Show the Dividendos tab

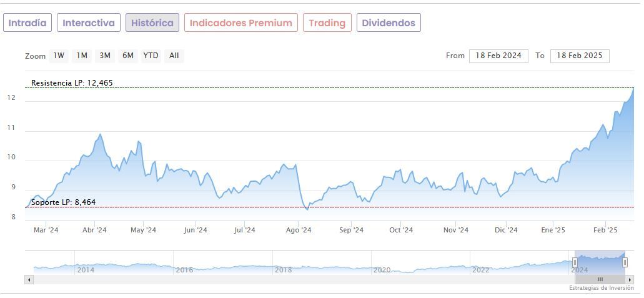pos(389,23)
